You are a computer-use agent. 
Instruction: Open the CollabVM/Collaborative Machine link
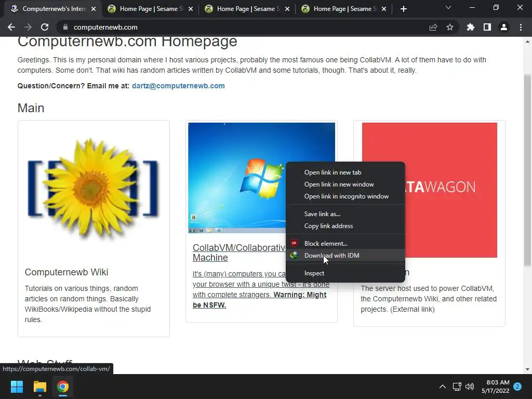click(238, 252)
